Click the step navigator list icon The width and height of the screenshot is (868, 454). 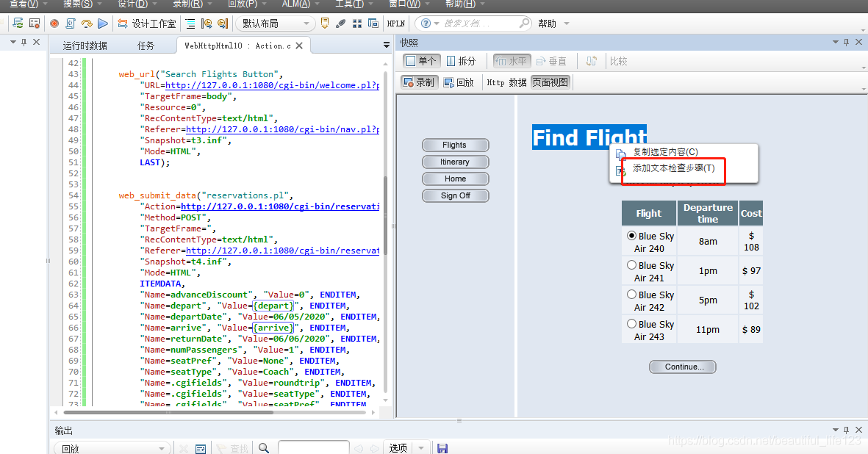pyautogui.click(x=190, y=24)
